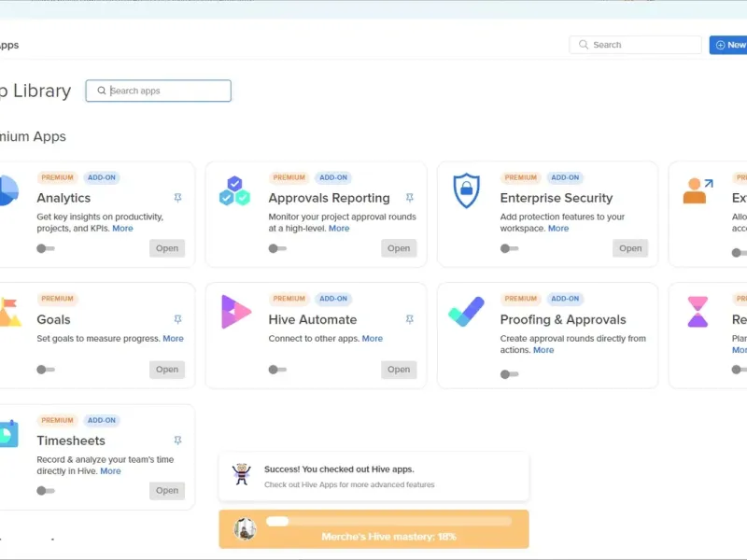Pin the Goals app
This screenshot has width=747, height=560.
pyautogui.click(x=177, y=319)
